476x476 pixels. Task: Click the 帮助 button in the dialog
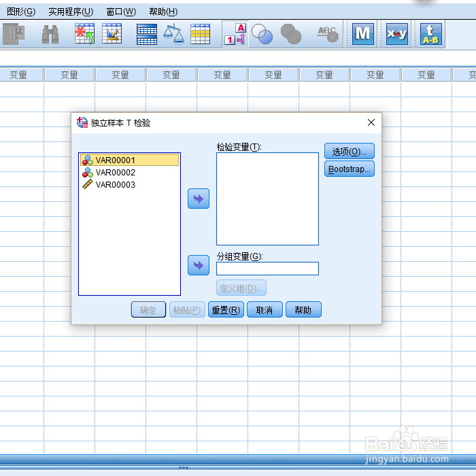click(x=303, y=309)
